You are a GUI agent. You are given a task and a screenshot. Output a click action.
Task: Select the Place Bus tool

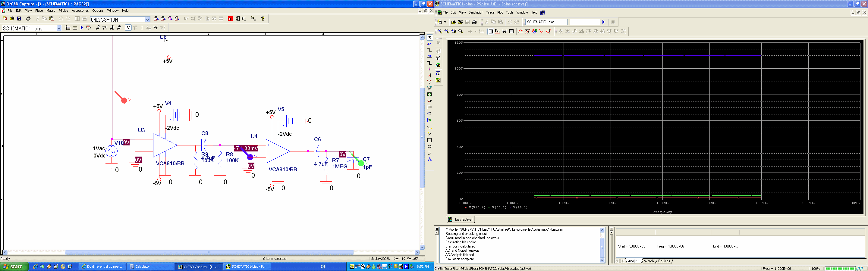point(429,63)
